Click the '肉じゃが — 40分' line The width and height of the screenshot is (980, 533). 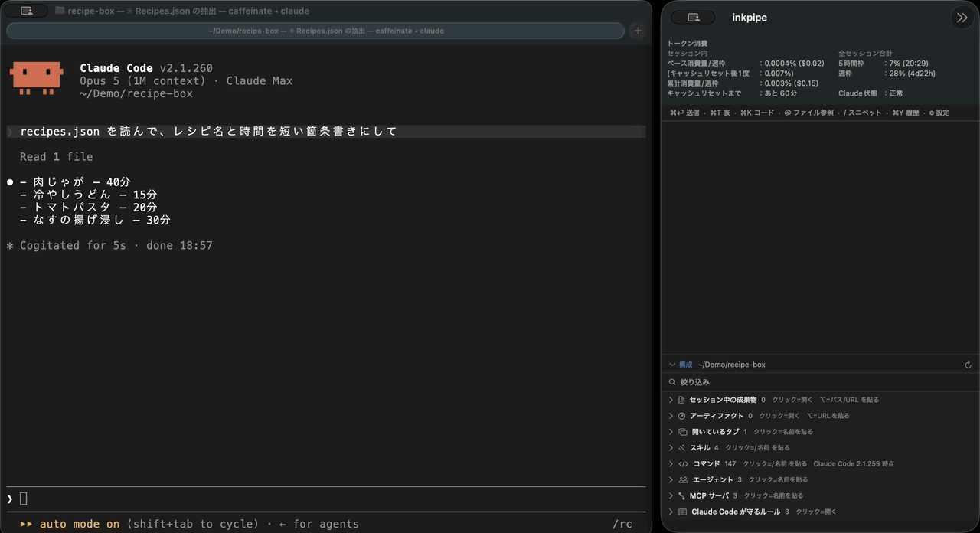tap(75, 182)
